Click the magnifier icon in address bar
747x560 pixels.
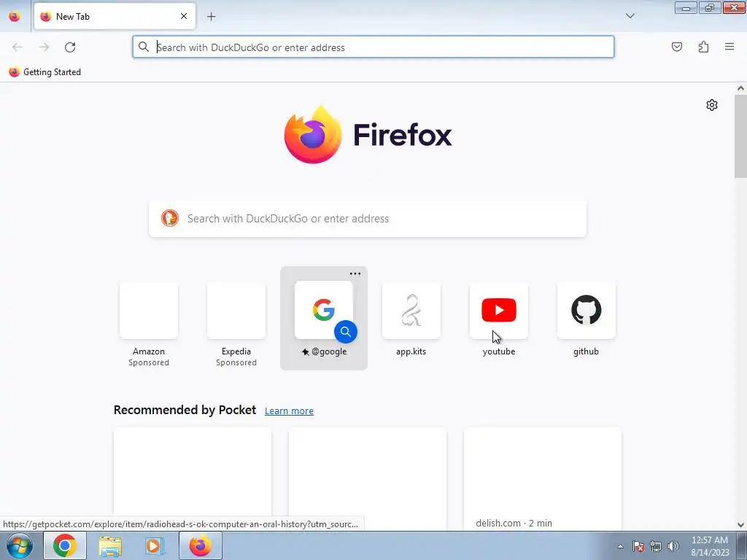click(144, 47)
